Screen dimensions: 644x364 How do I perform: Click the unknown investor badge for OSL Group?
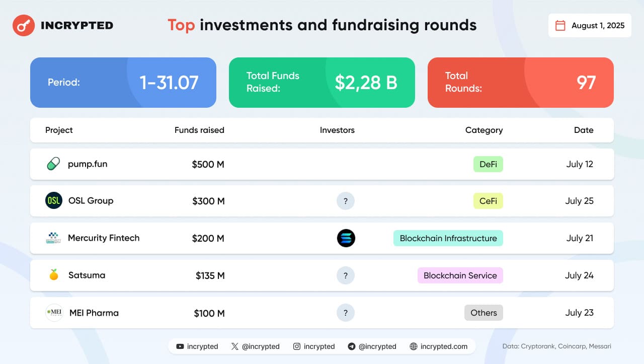click(x=346, y=201)
